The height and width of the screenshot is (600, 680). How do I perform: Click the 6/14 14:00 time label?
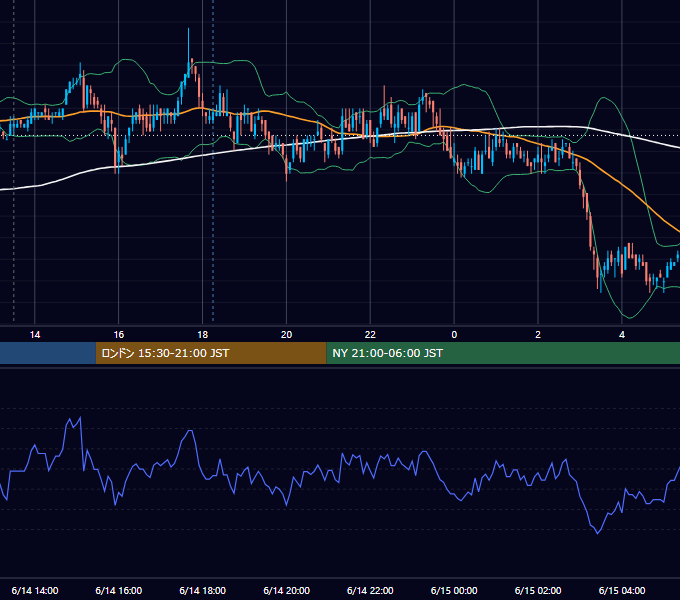(x=35, y=590)
